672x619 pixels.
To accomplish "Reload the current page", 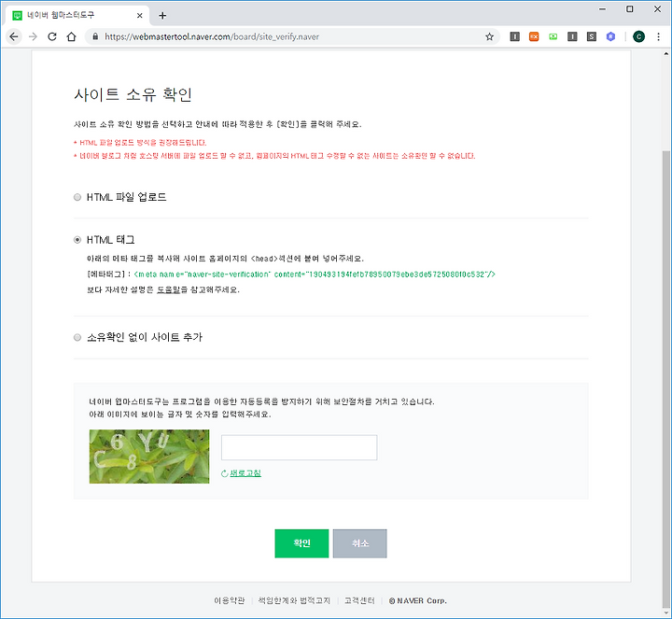I will (x=52, y=36).
